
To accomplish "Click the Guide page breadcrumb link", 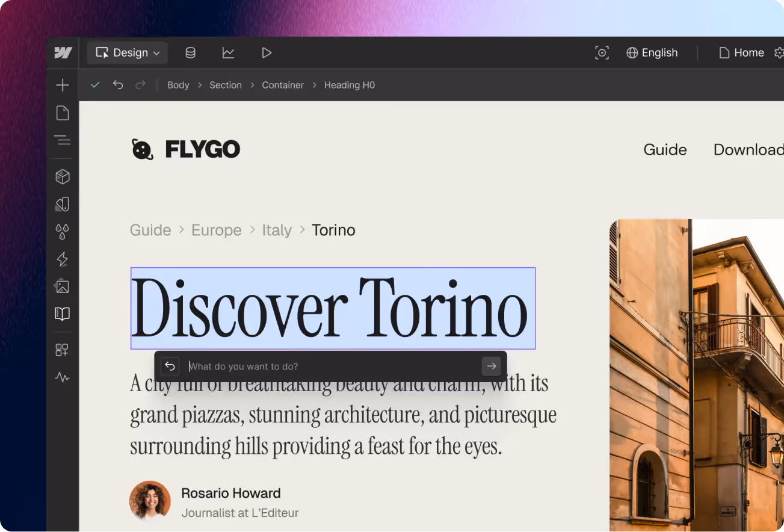I will [x=150, y=230].
